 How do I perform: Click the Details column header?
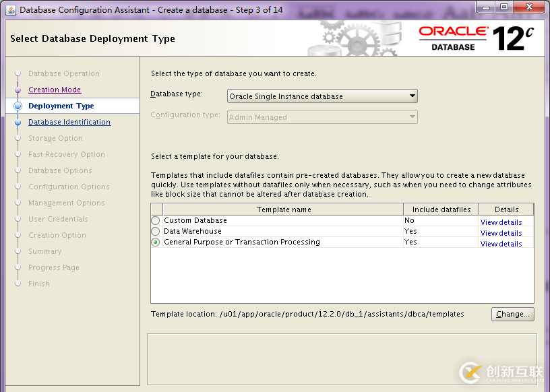[x=506, y=209]
